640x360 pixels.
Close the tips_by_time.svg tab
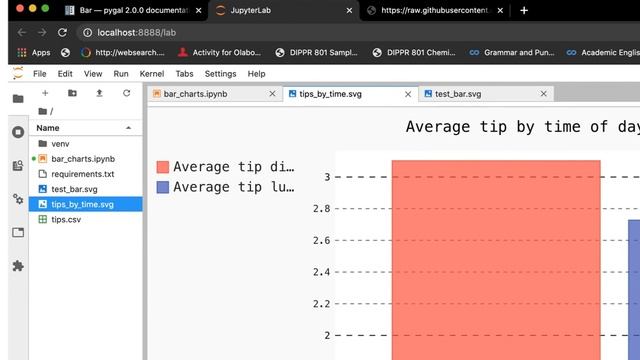point(408,94)
